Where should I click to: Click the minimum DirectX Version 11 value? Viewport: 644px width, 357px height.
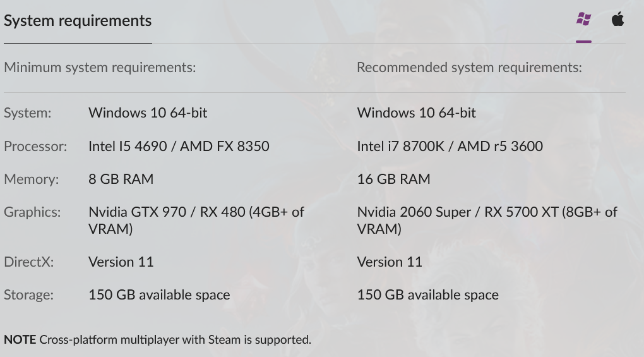121,262
